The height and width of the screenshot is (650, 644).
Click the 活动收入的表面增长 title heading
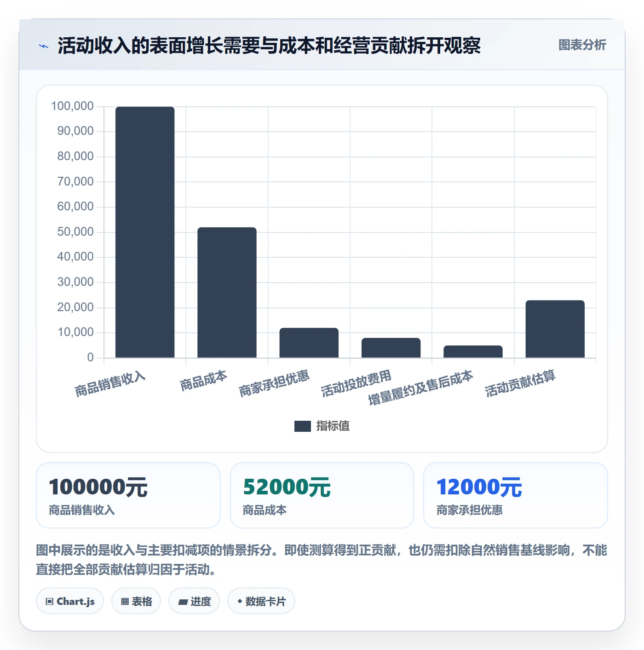click(x=269, y=46)
